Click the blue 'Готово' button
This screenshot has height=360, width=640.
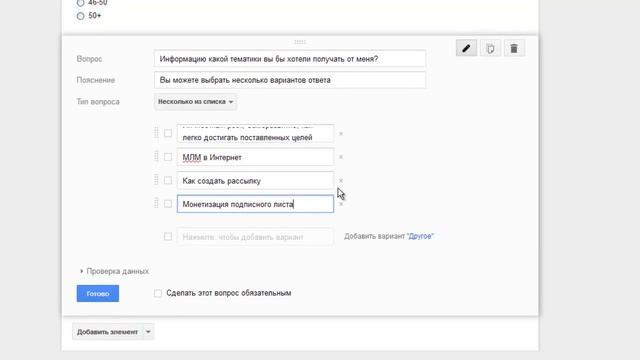98,293
